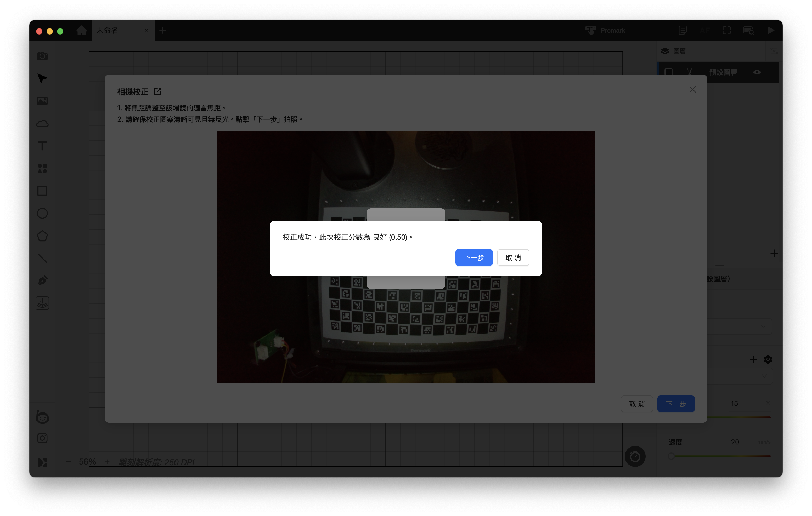Screen dimensions: 812x516
Task: Open the Instagram icon in sidebar
Action: tap(42, 438)
